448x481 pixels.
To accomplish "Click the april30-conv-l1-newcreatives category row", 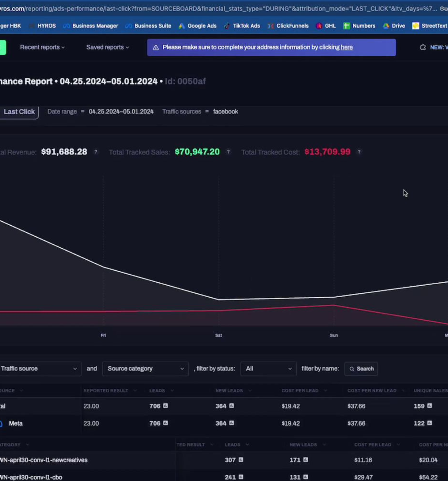I will [x=224, y=460].
